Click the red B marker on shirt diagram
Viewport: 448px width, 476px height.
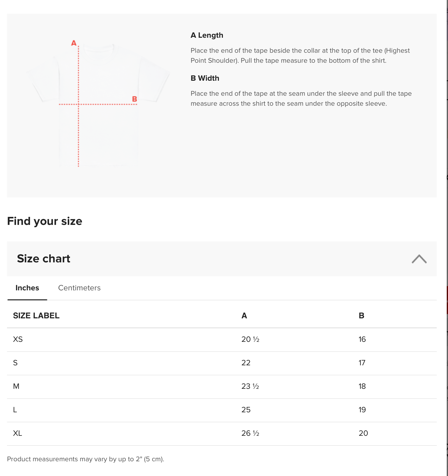[x=134, y=99]
